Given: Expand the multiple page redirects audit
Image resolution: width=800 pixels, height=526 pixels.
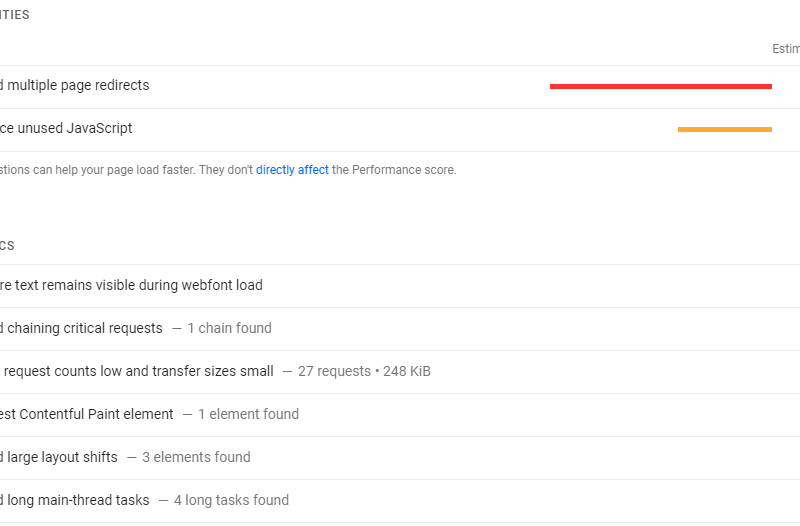Looking at the screenshot, I should 78,86.
